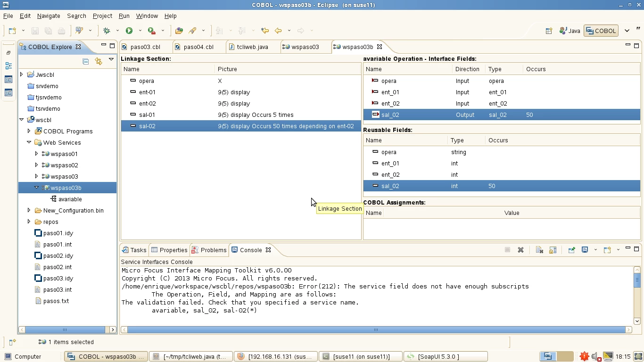
Task: Expand the COBOL Programs folder
Action: pos(29,131)
